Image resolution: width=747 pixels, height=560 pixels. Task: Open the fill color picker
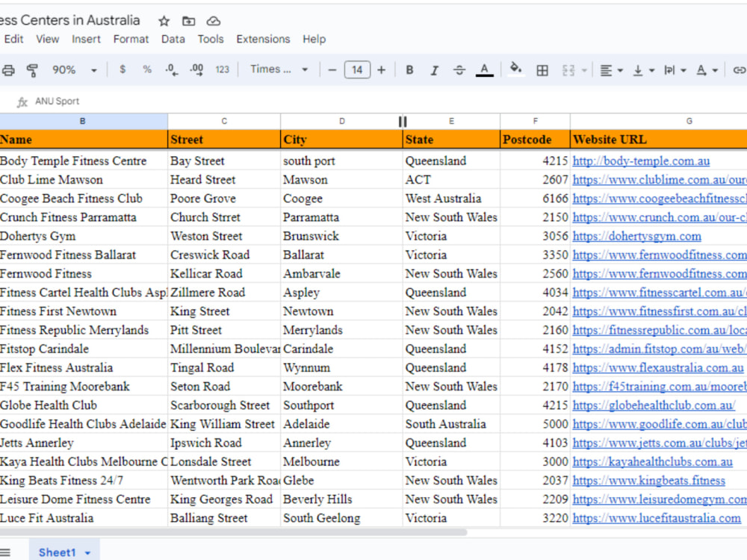point(515,69)
